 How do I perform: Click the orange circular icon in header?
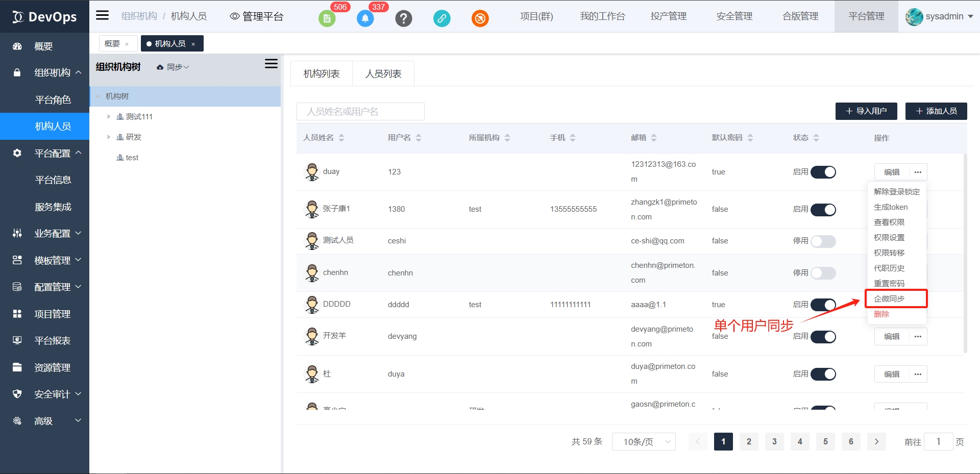(x=480, y=19)
